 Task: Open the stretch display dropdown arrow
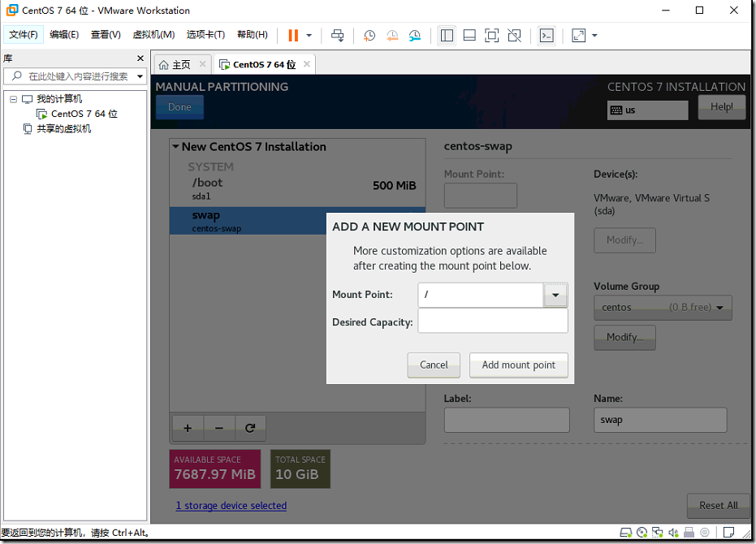point(594,35)
